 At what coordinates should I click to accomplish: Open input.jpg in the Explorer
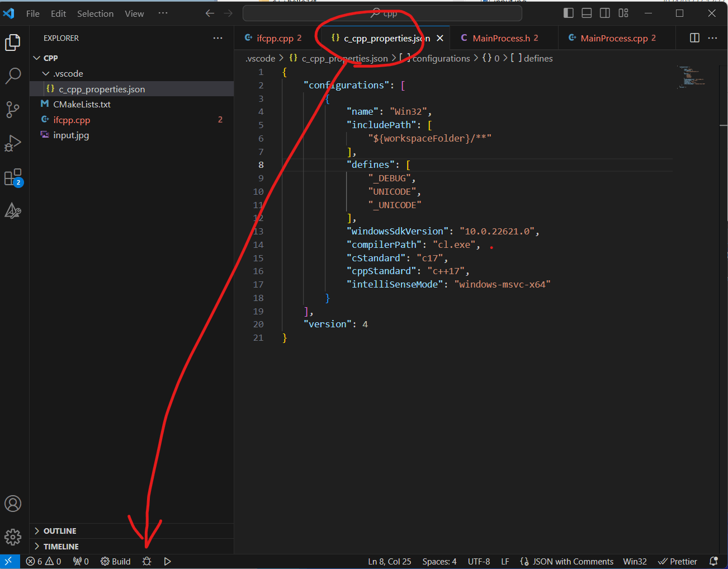(131, 135)
